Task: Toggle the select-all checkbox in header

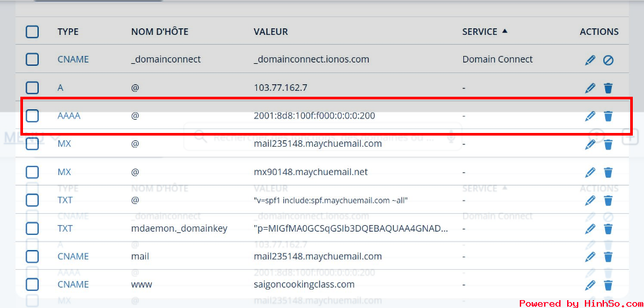Action: coord(32,32)
